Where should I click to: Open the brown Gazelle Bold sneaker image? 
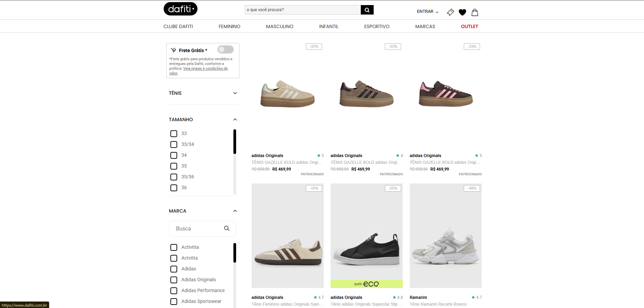coord(367,94)
